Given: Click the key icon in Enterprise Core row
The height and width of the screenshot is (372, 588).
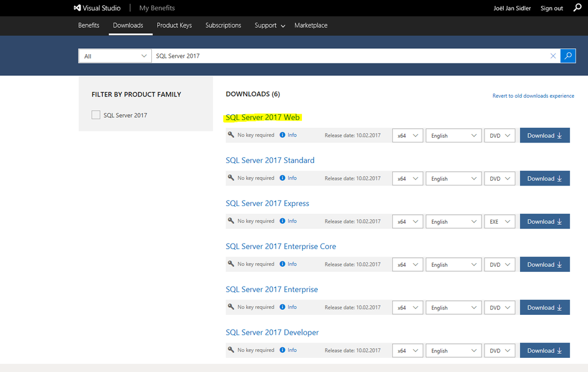Looking at the screenshot, I should coord(231,264).
